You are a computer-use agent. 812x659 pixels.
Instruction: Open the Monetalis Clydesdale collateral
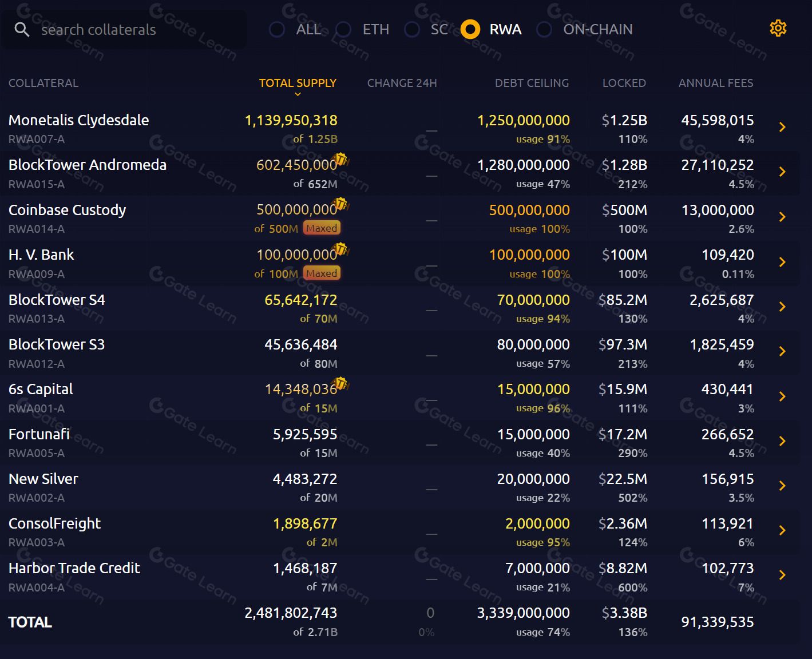point(79,120)
